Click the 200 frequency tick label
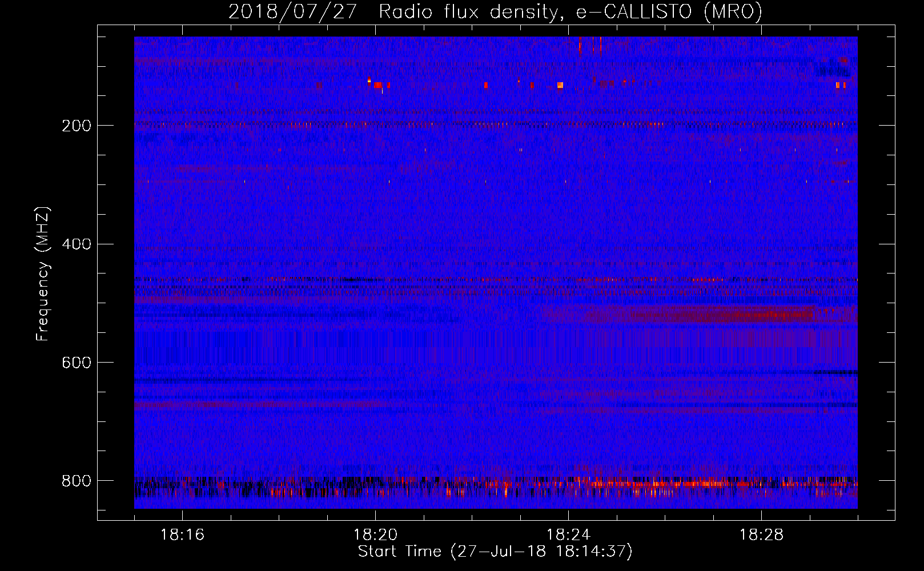Screen dimensions: 924x571 pos(77,126)
